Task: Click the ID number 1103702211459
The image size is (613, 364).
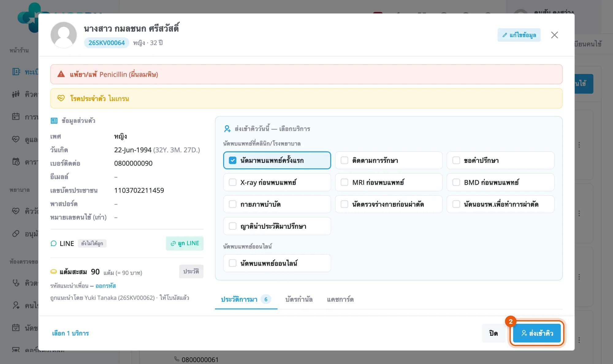Action: coord(139,190)
